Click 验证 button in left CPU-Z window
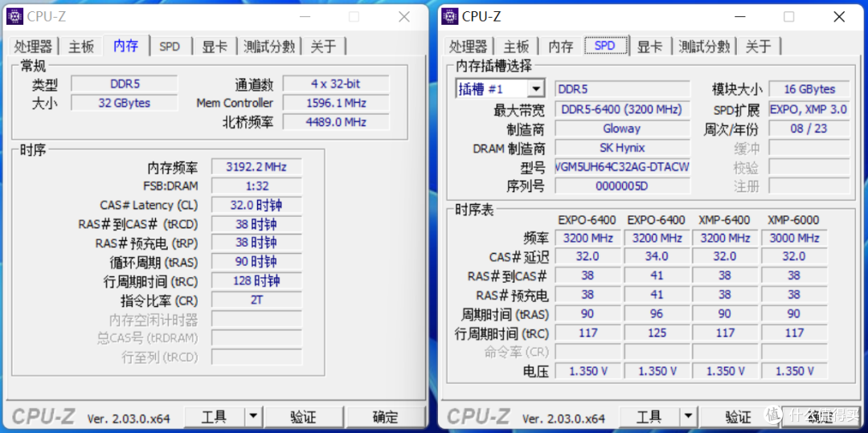This screenshot has height=433, width=868. (x=303, y=417)
